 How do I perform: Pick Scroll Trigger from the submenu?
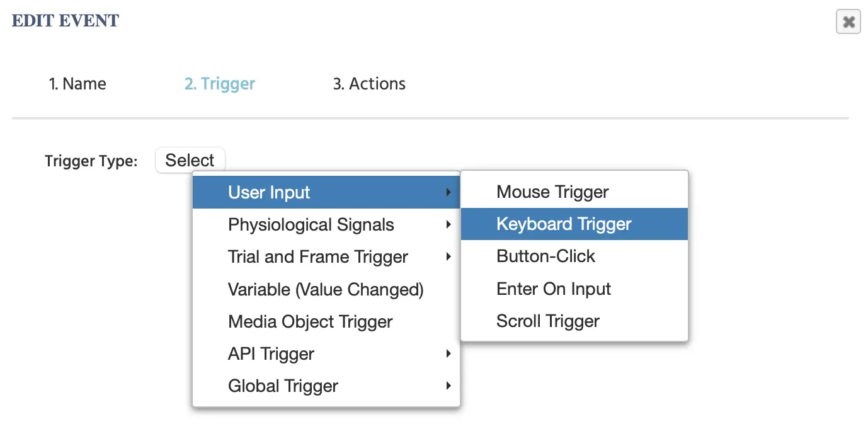coord(574,321)
